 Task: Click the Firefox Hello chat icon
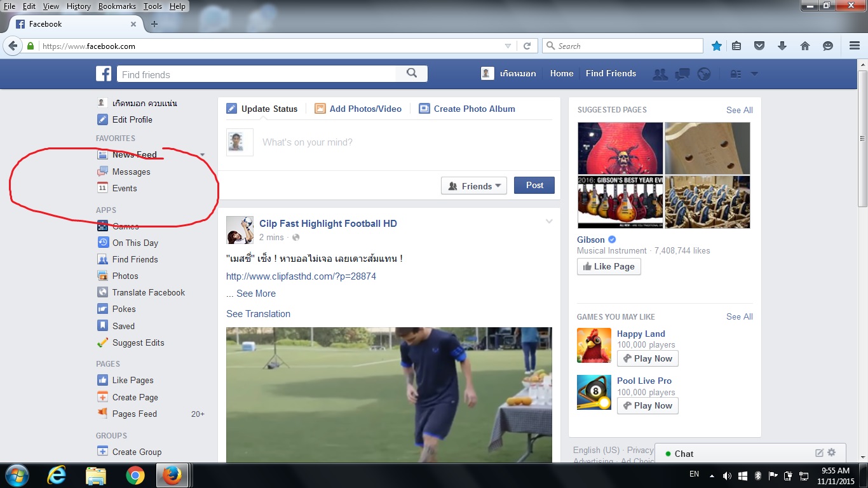click(828, 46)
